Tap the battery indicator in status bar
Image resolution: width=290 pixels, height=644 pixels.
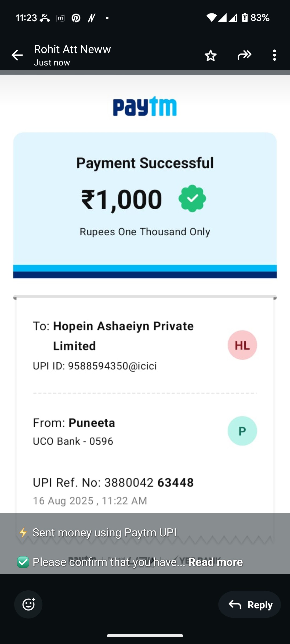click(x=245, y=18)
